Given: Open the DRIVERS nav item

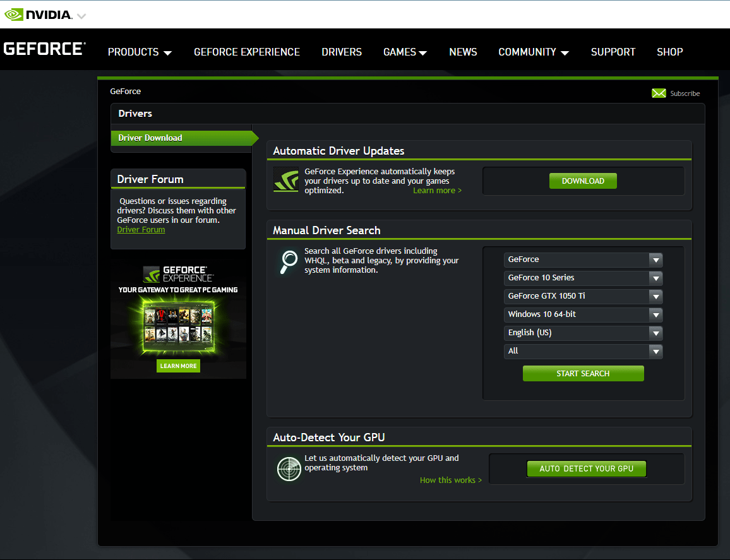Looking at the screenshot, I should point(341,52).
